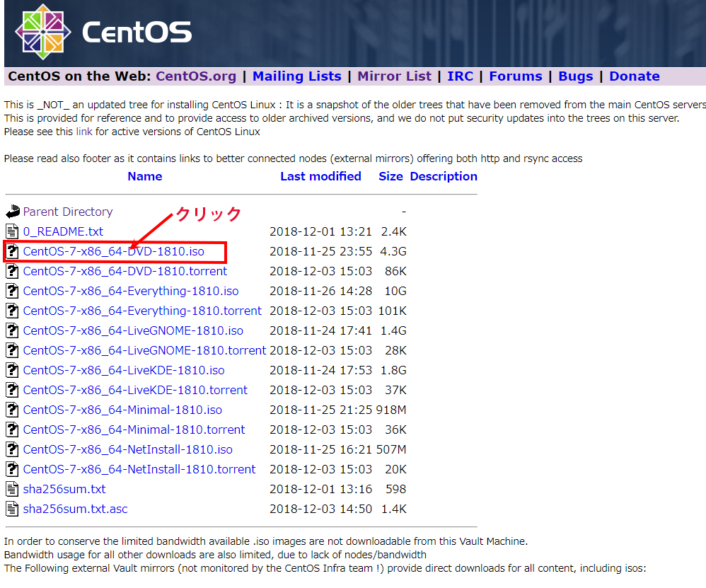This screenshot has height=588, width=706.
Task: Click the icon next to Minimal-1810.iso
Action: coord(12,410)
